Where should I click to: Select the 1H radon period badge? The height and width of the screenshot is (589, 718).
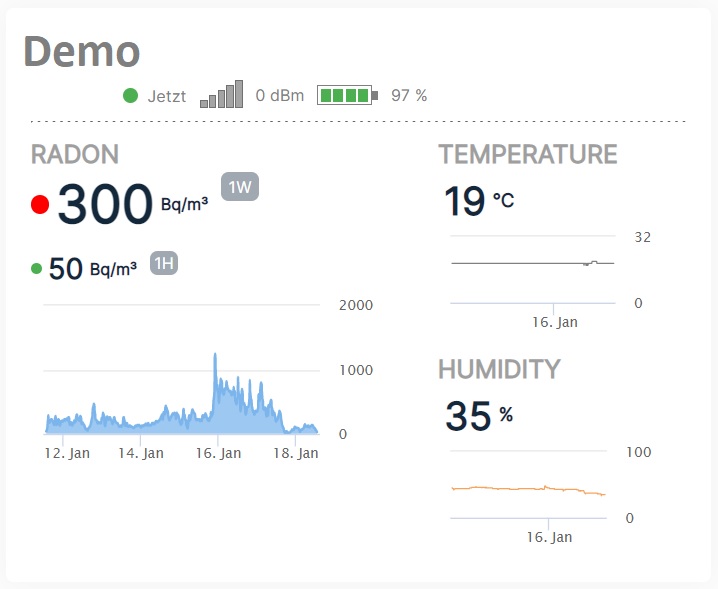pyautogui.click(x=164, y=264)
